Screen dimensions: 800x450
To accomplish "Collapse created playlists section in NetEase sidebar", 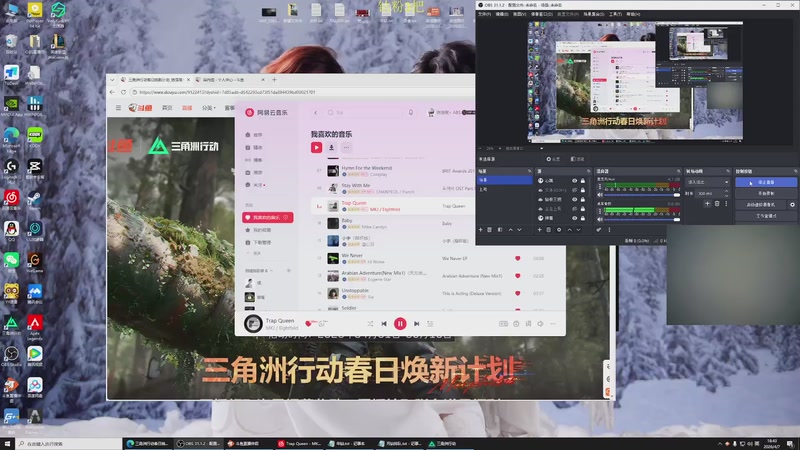I will [271, 270].
